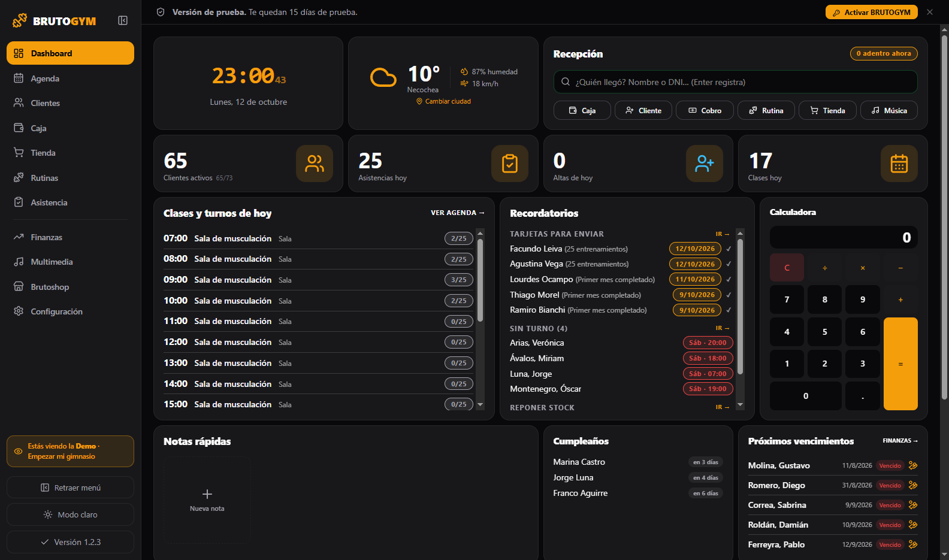Add a Nueva nota in Notas rápidas
Screen dimensions: 949x560
tap(207, 500)
